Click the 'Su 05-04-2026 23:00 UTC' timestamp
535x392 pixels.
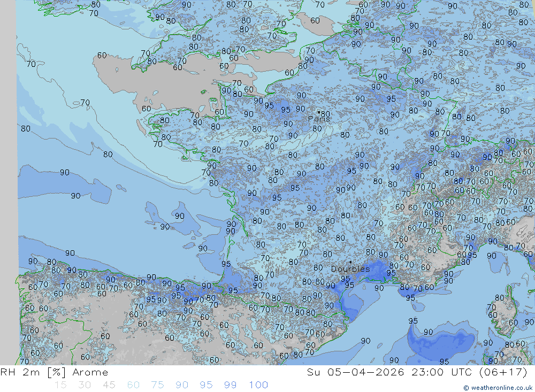pos(389,372)
